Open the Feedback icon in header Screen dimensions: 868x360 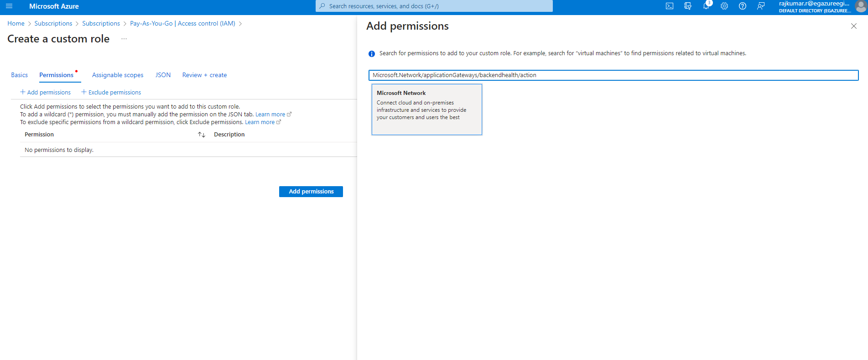[761, 6]
